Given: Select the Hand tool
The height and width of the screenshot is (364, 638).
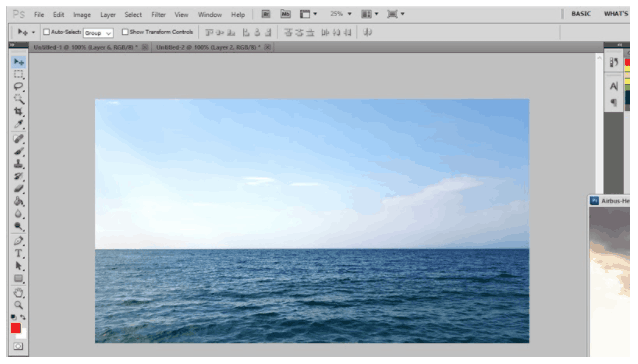Looking at the screenshot, I should tap(19, 293).
